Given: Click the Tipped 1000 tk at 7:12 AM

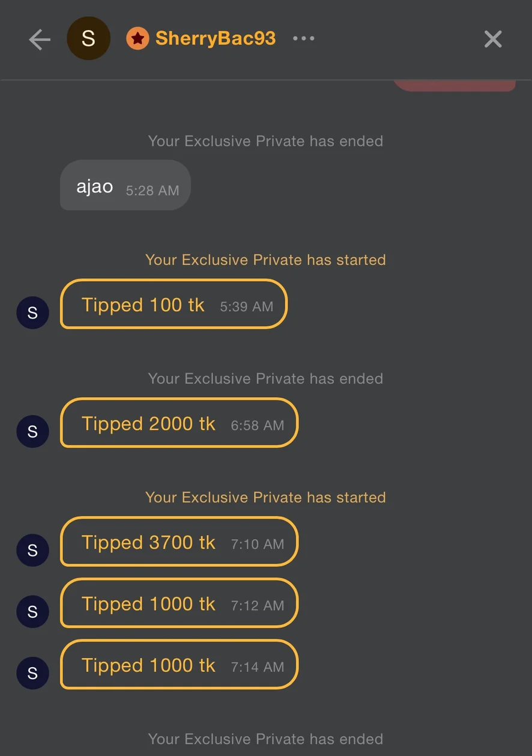Looking at the screenshot, I should tap(179, 604).
